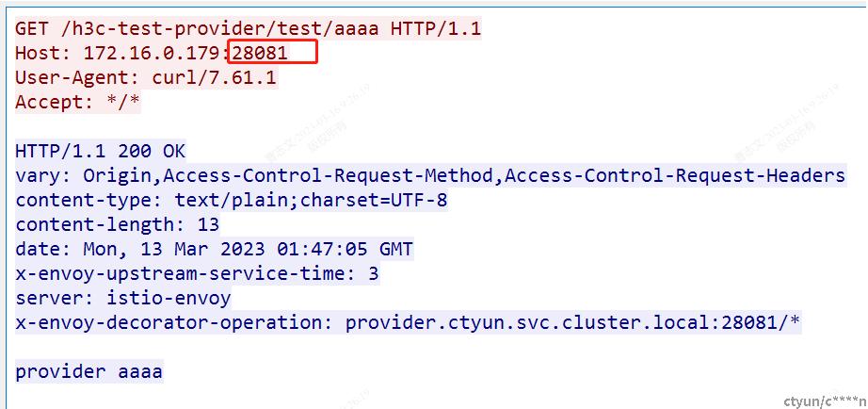Click the x-envoy-upstream-service-time line
This screenshot has height=409, width=868.
[x=197, y=273]
